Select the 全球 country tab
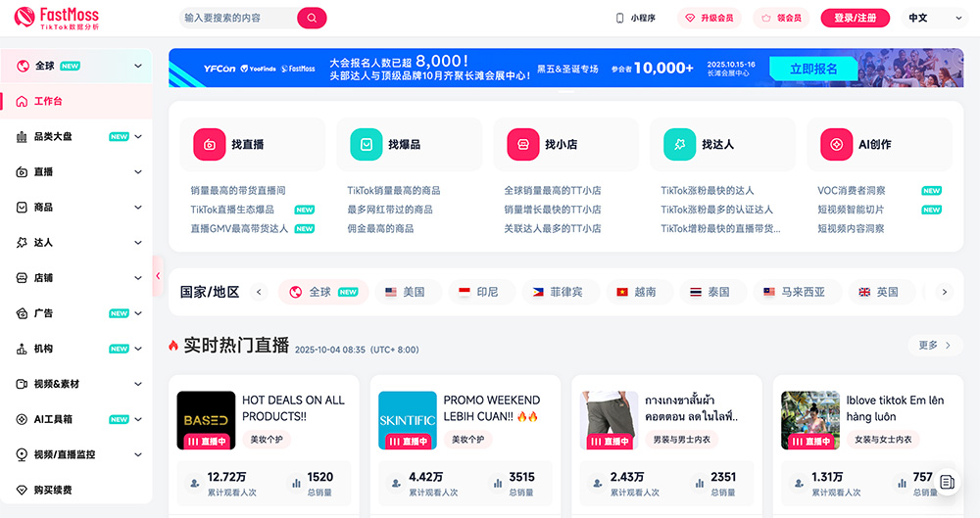980x518 pixels. click(x=323, y=292)
